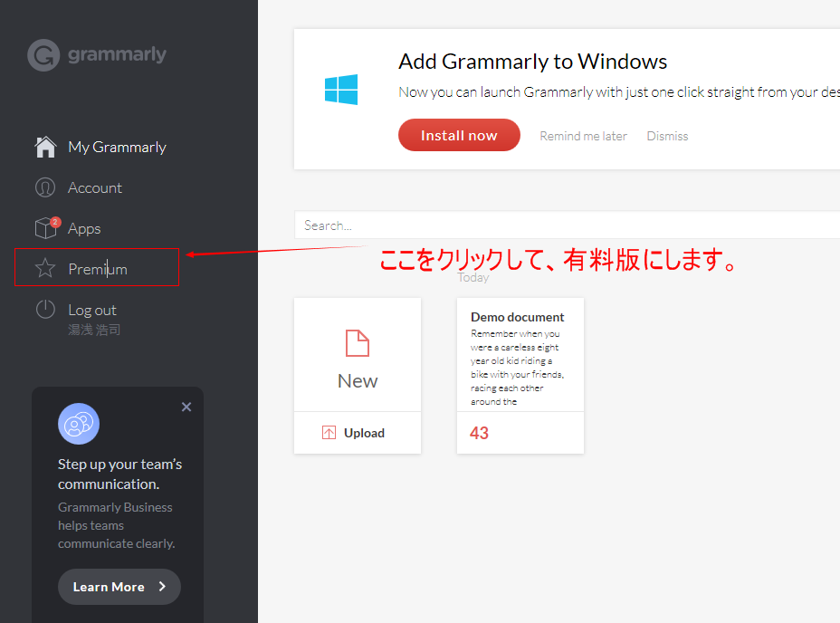Click the Upload arrow icon
The image size is (840, 623).
pyautogui.click(x=329, y=433)
